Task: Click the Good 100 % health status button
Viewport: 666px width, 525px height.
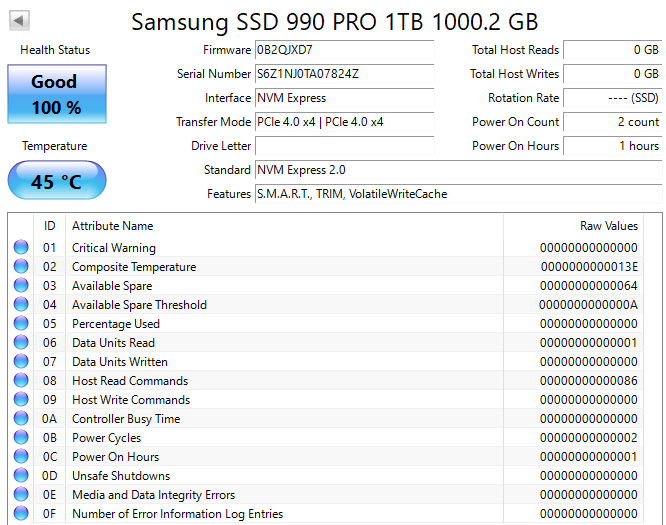Action: pyautogui.click(x=57, y=94)
